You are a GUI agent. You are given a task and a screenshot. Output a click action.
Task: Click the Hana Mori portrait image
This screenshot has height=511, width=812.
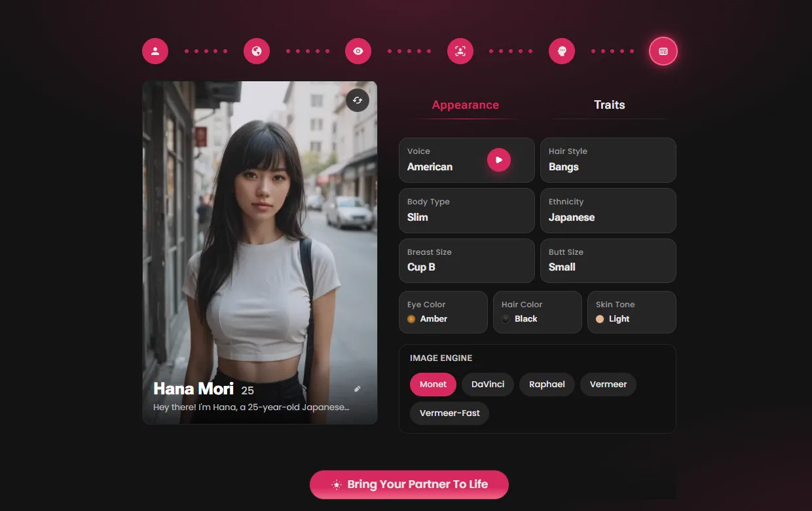pos(260,252)
